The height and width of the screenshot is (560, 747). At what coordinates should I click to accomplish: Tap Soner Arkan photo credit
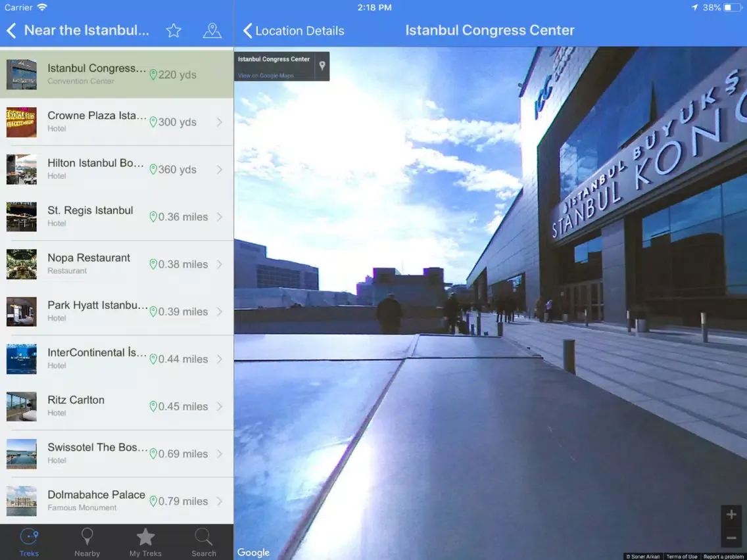coord(643,556)
